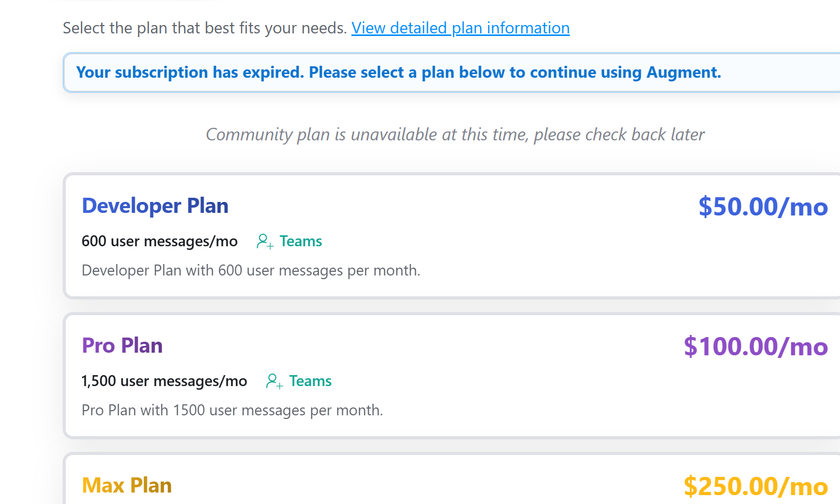The image size is (840, 504).
Task: Click Teams icon on Developer Plan
Action: point(265,242)
